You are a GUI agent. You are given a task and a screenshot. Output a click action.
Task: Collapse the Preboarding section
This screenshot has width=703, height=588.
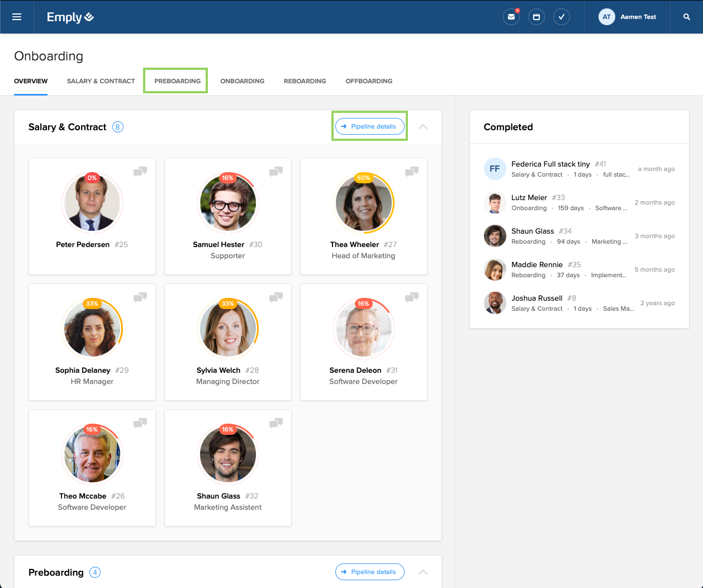tap(423, 572)
